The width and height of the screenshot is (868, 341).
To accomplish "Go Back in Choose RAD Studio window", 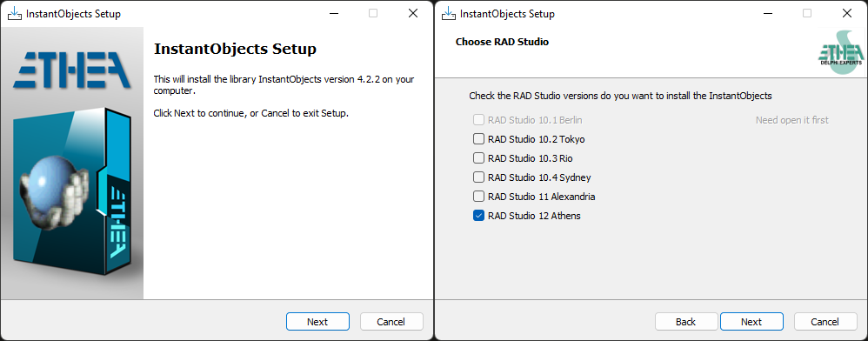I will (x=685, y=322).
